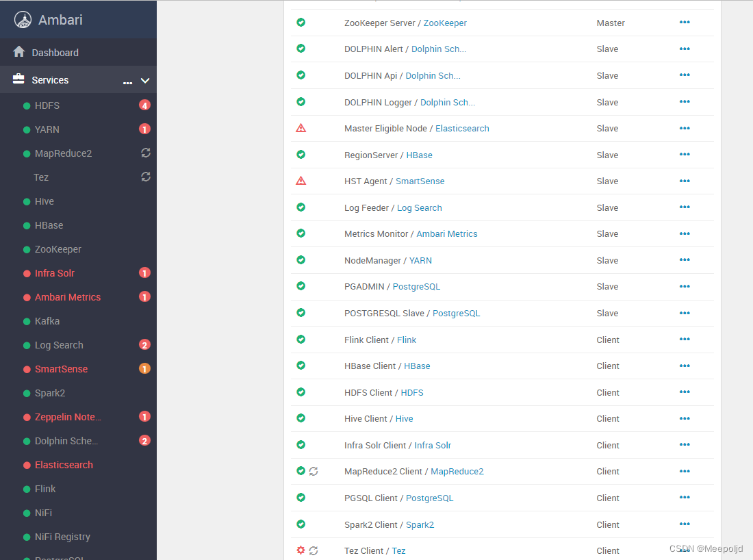753x560 pixels.
Task: Click NodeManager green status icon
Action: [x=301, y=260]
